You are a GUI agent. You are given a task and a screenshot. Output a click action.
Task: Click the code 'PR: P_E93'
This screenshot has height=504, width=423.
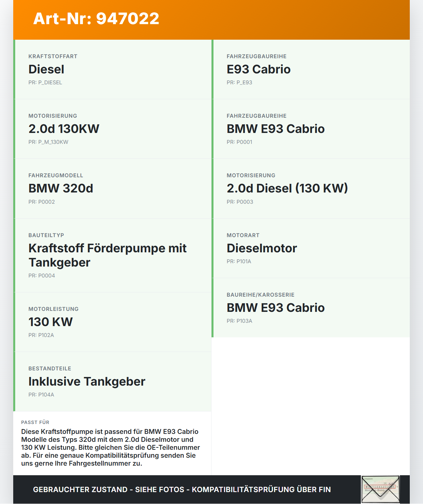[x=239, y=82]
